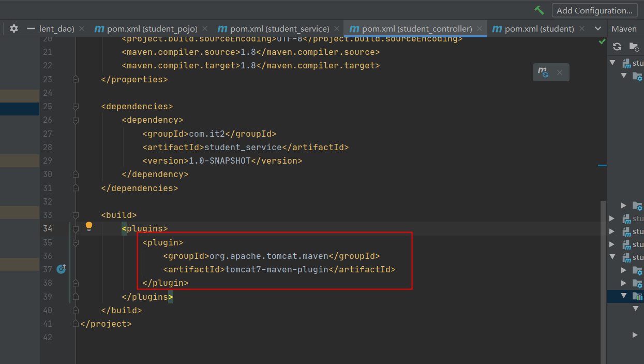
Task: Close the lent_dao editor tab
Action: click(x=82, y=29)
